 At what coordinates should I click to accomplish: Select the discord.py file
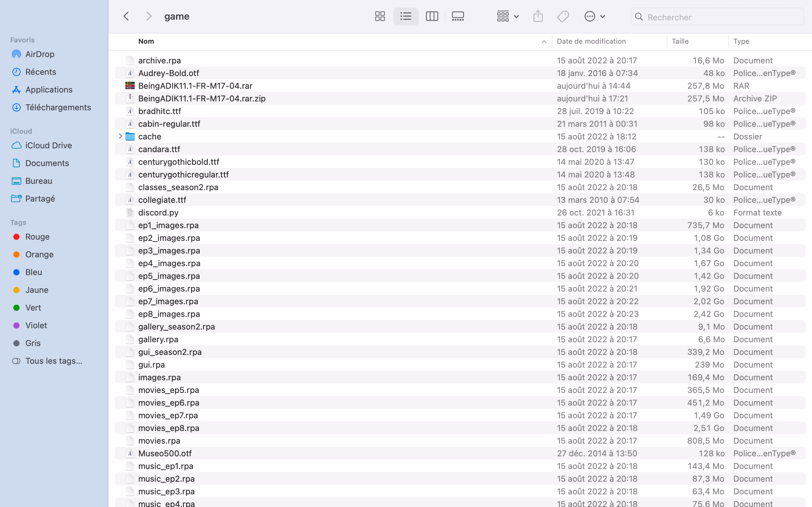pos(158,213)
